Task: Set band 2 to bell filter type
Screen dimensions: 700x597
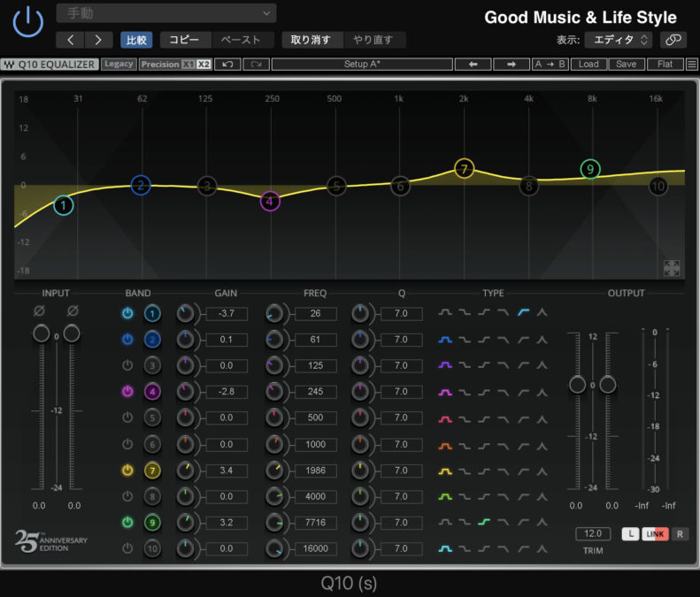Action: [445, 340]
